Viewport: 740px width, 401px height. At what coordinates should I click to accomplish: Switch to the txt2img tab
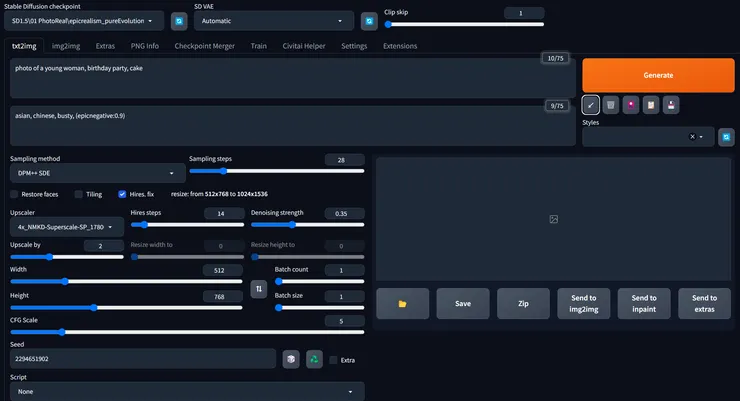pyautogui.click(x=24, y=46)
